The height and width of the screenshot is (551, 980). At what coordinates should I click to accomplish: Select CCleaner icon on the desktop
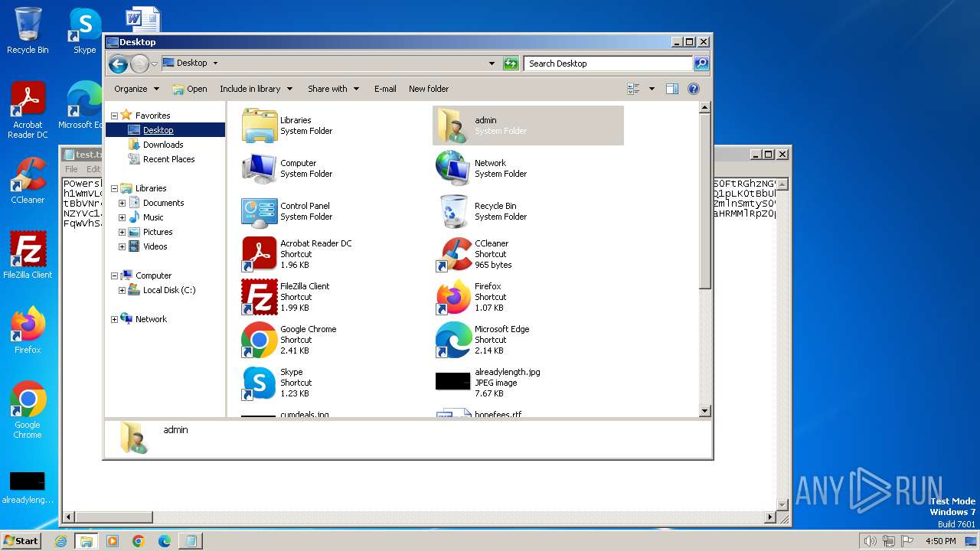click(28, 181)
